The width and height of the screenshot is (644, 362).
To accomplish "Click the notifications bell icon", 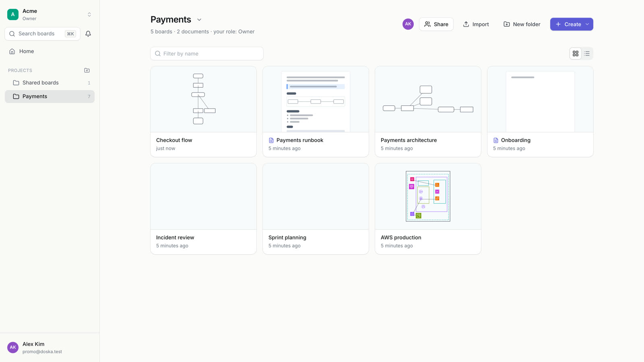I will (x=88, y=34).
